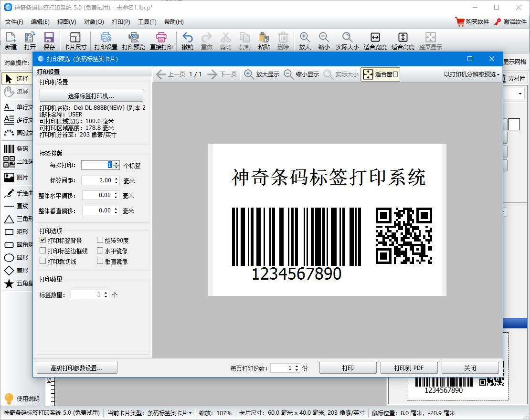
Task: Open the File (文件) menu
Action: [14, 21]
